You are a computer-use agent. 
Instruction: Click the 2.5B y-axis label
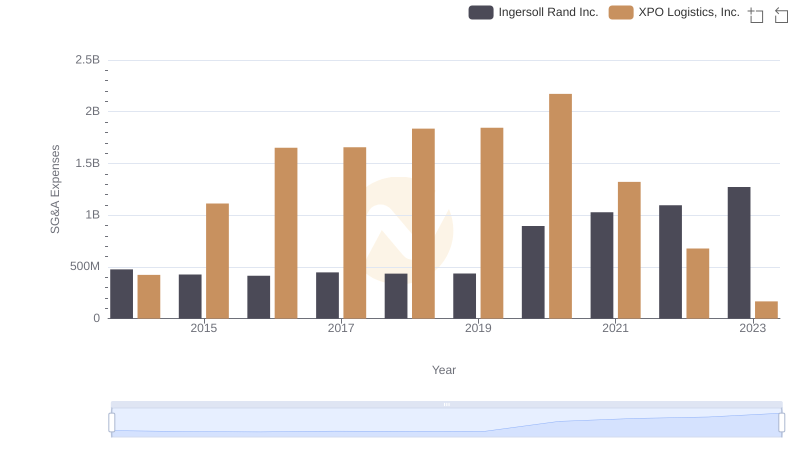click(x=88, y=60)
